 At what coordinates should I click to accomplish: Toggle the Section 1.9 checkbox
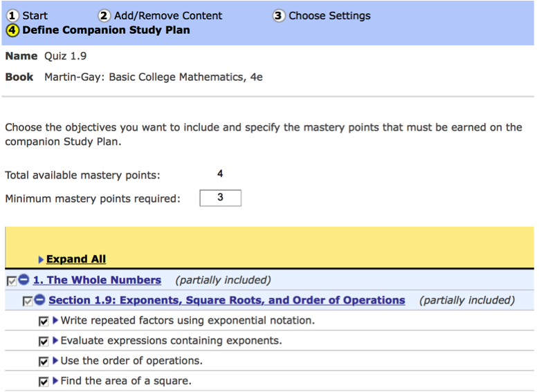click(28, 301)
